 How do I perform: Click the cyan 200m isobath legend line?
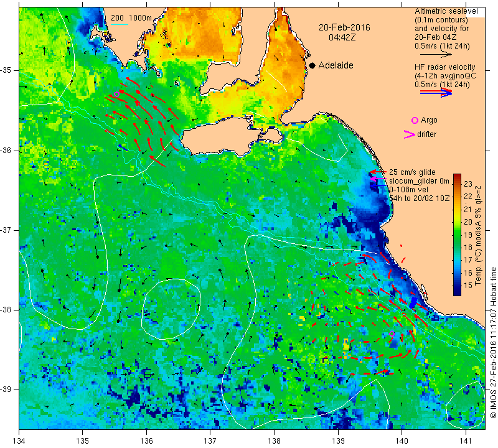point(120,24)
